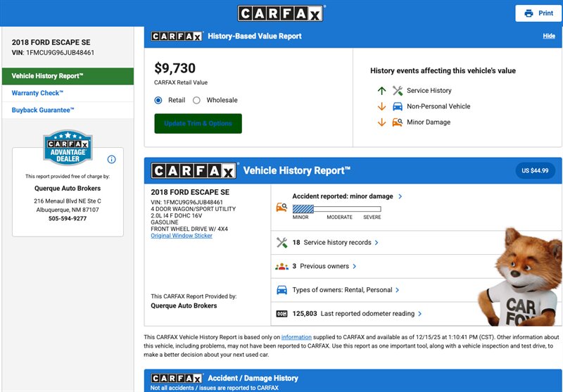563x392 pixels.
Task: Click the previous owners people icon
Action: (281, 267)
